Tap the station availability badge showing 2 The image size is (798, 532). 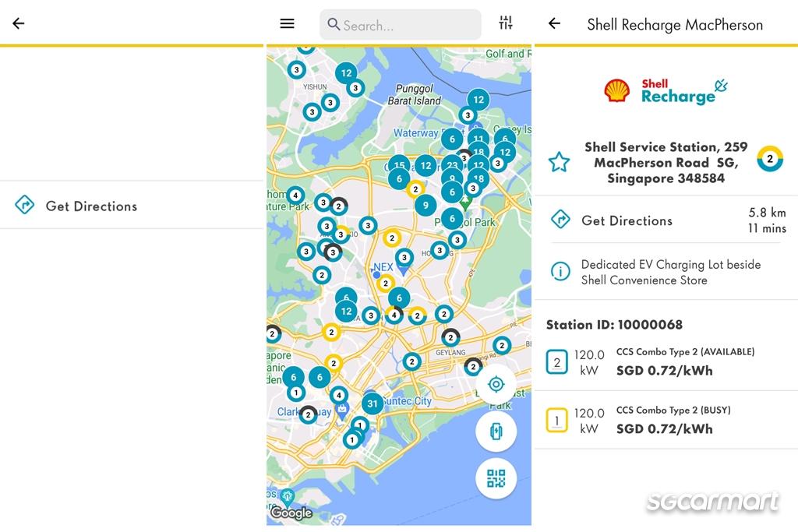click(769, 159)
